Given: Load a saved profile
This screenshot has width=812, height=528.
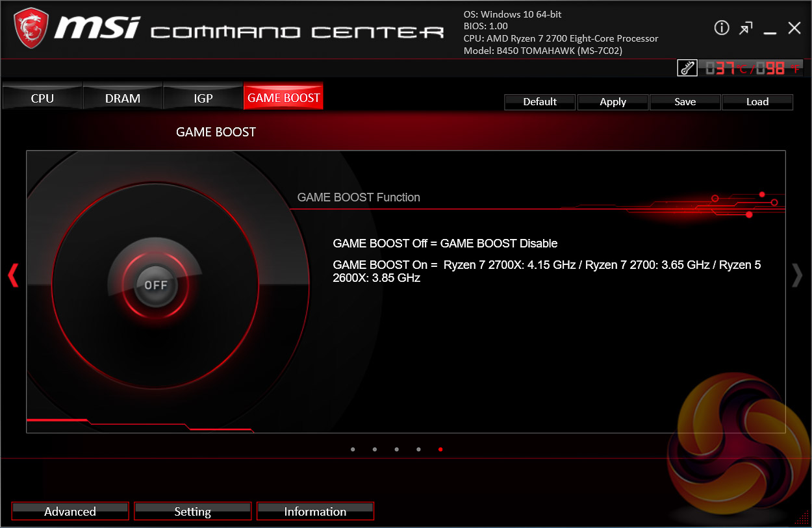Looking at the screenshot, I should [757, 102].
